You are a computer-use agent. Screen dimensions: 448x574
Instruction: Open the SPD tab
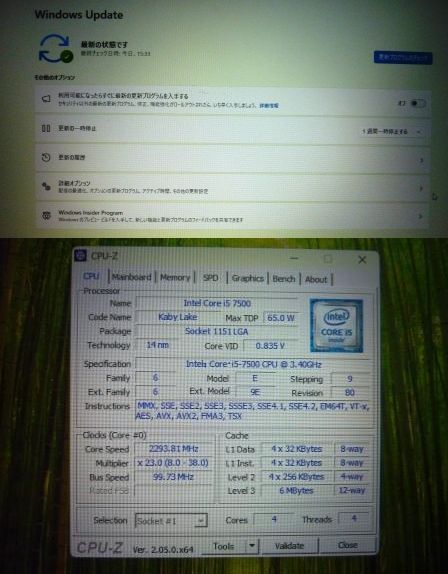coord(210,278)
